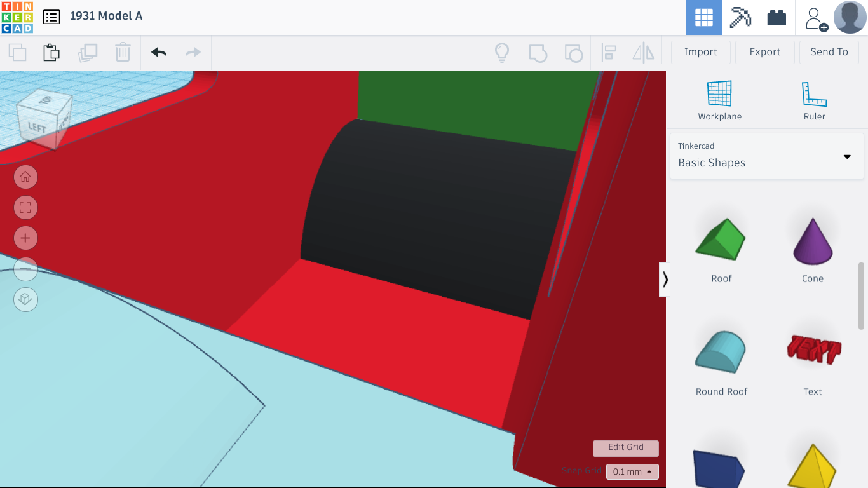868x488 pixels.
Task: Toggle Show All lightbulb icon
Action: 502,52
